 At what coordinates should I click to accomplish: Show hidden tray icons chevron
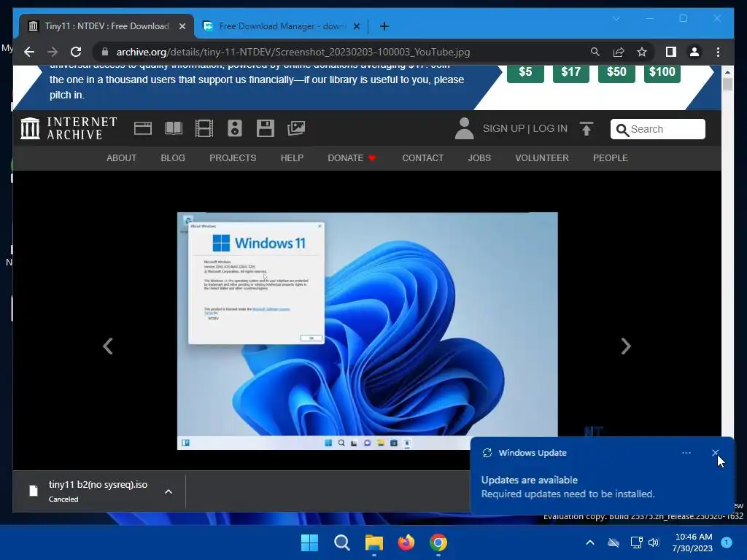(589, 542)
